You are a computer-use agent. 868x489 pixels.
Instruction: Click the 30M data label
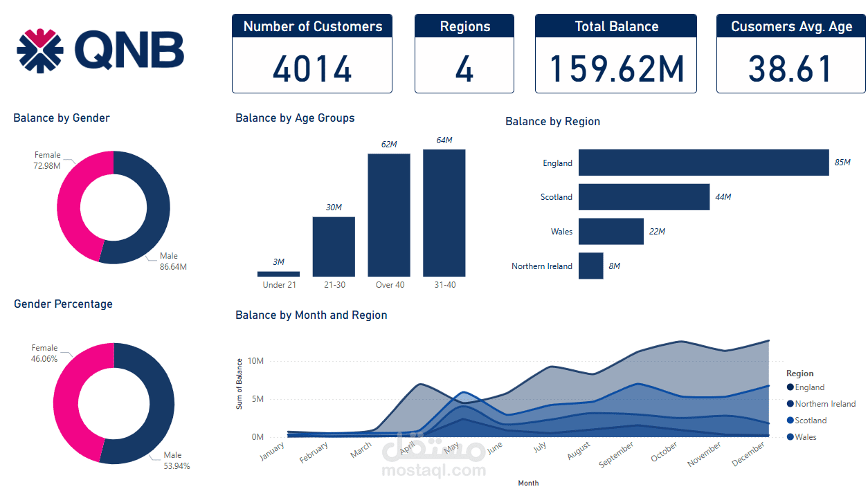334,207
